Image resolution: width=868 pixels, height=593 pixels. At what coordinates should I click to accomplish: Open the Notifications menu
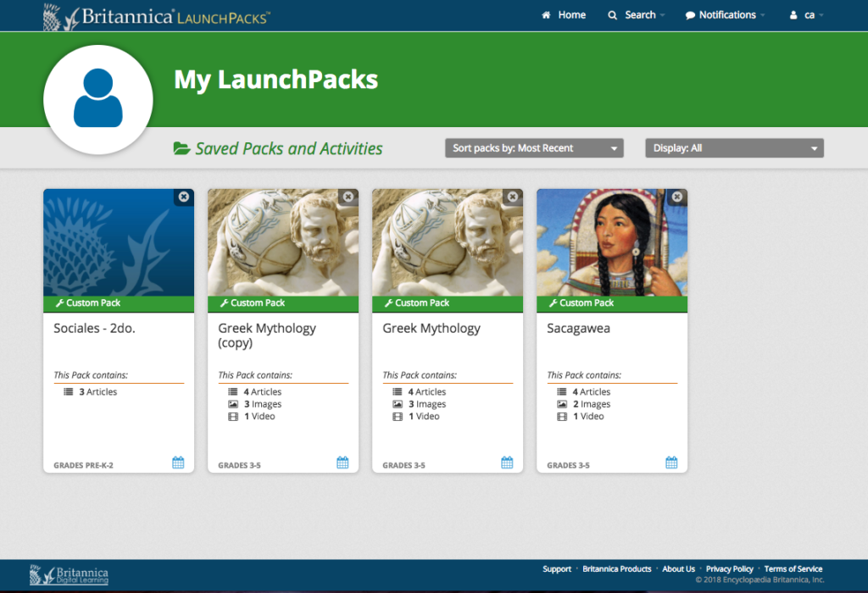click(x=725, y=14)
